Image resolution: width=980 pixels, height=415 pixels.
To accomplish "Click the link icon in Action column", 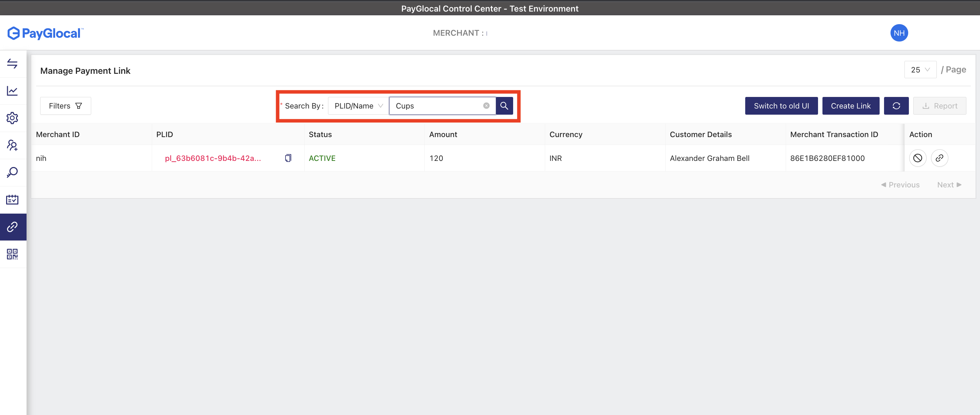I will (939, 158).
